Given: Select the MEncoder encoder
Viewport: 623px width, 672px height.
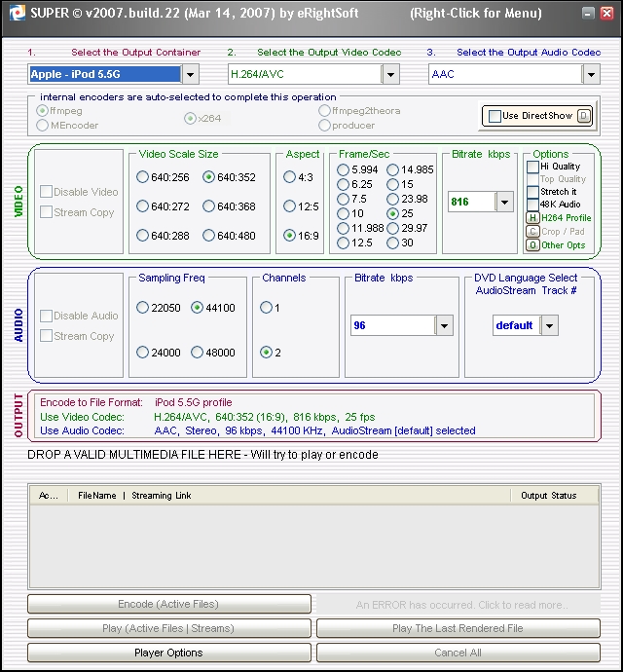Looking at the screenshot, I should click(42, 126).
